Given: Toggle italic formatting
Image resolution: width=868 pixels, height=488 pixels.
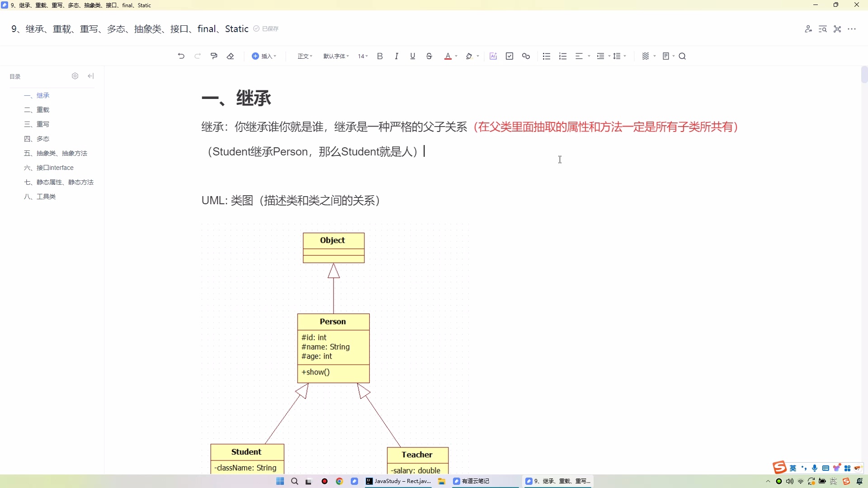Looking at the screenshot, I should coord(396,56).
